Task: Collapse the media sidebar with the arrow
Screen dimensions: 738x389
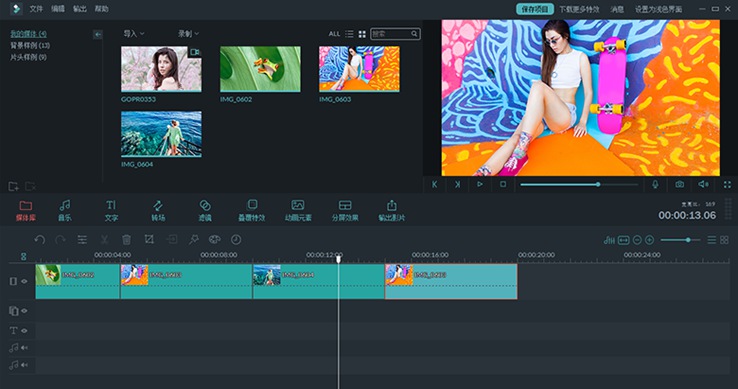Action: (x=97, y=34)
